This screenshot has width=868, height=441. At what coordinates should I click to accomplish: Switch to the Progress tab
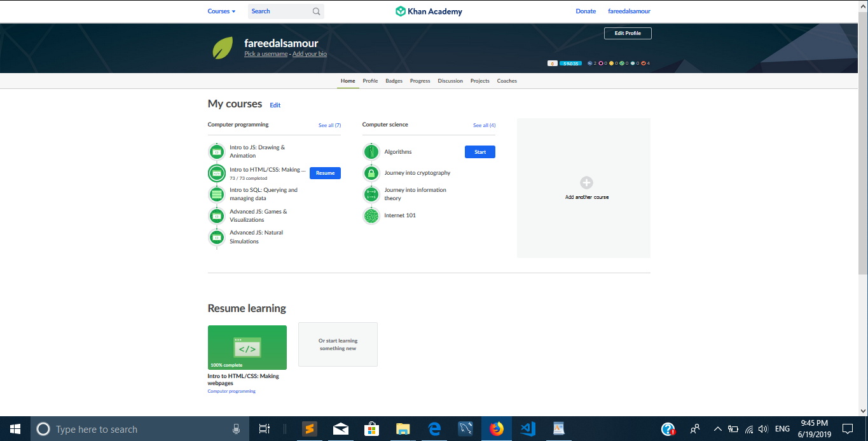[x=420, y=81]
